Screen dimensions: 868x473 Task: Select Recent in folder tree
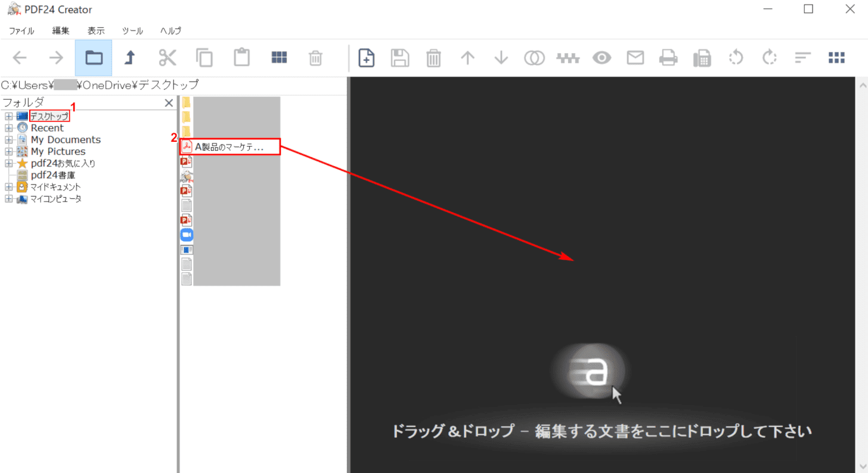point(47,128)
